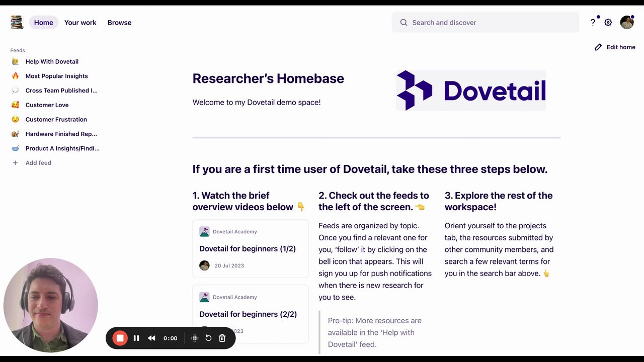The height and width of the screenshot is (362, 644).
Task: Click the Edit home button
Action: point(614,47)
